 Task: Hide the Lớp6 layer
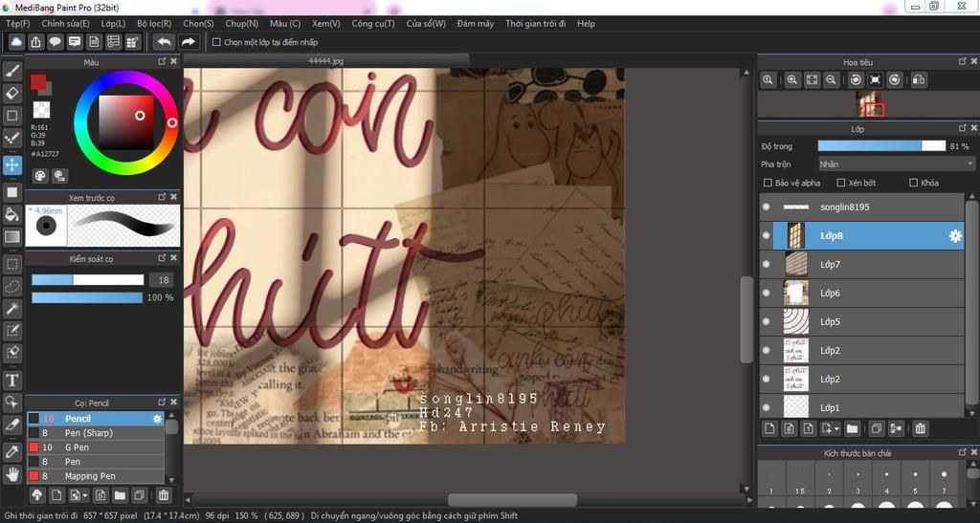pos(767,293)
